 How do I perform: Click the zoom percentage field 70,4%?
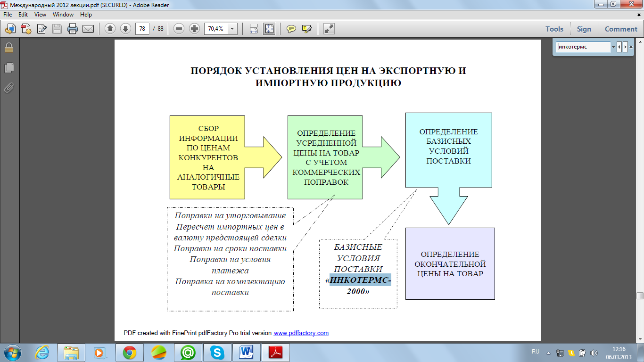[215, 29]
